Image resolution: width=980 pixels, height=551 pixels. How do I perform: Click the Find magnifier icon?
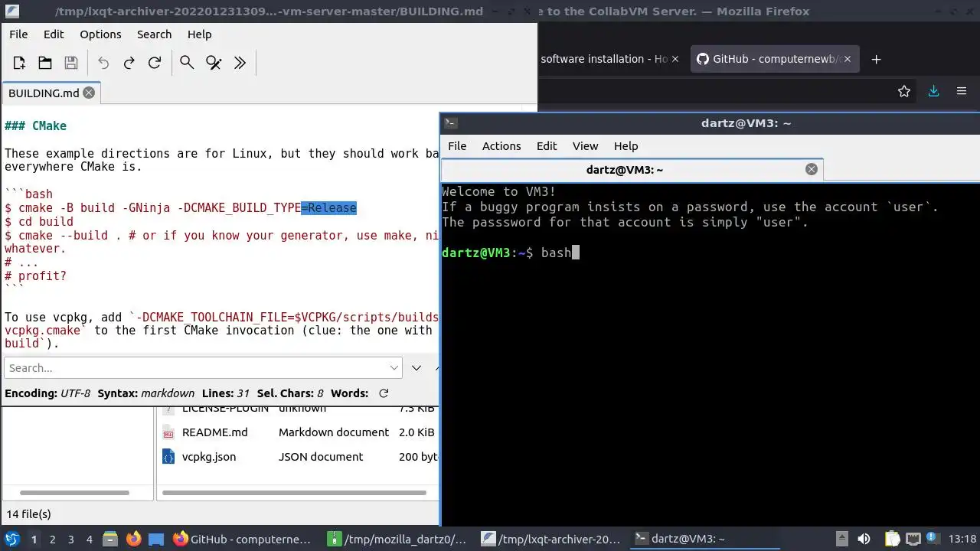coord(187,63)
